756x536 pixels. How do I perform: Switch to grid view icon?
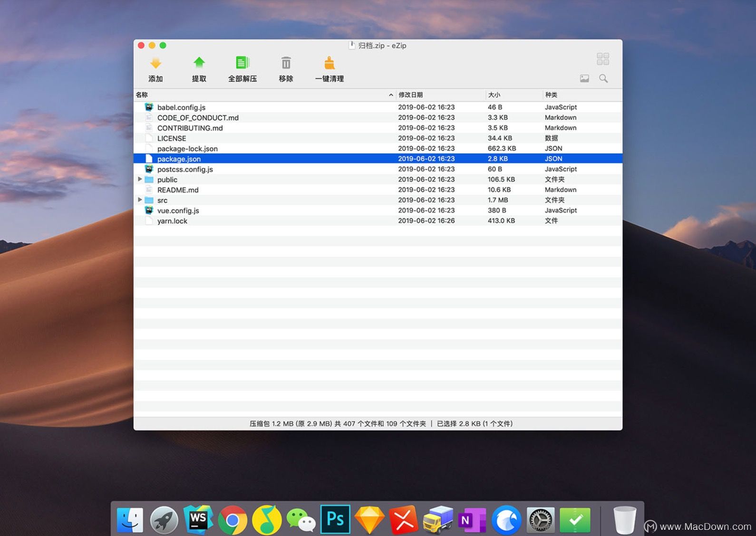[603, 59]
